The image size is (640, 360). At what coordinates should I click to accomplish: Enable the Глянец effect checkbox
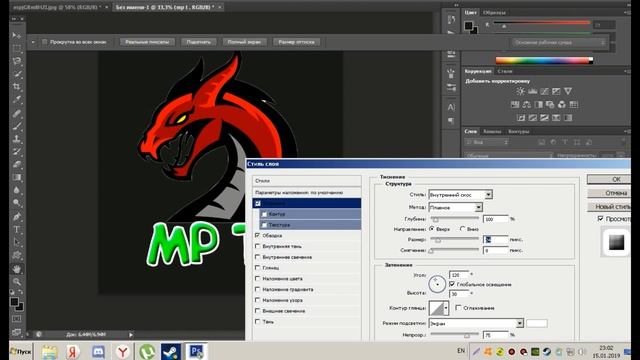tap(258, 268)
